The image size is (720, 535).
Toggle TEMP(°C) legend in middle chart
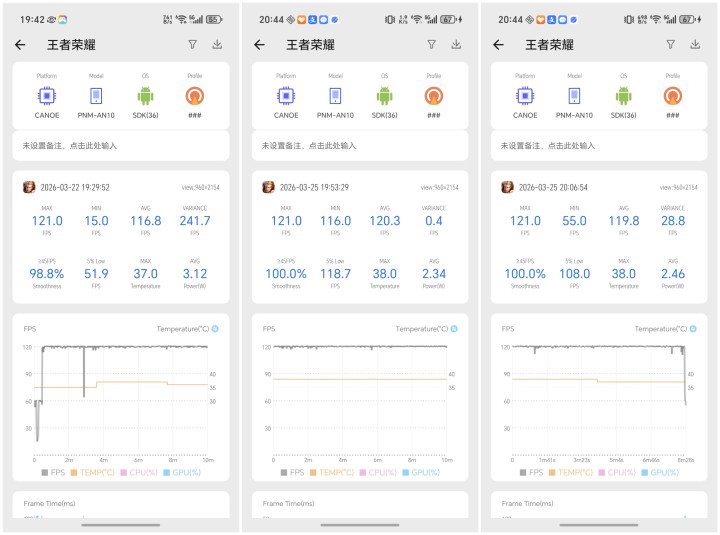coord(332,473)
